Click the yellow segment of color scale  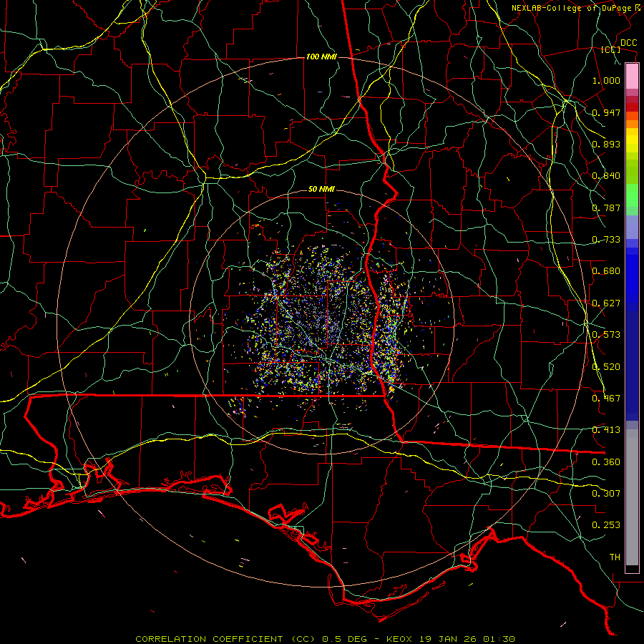[x=632, y=141]
